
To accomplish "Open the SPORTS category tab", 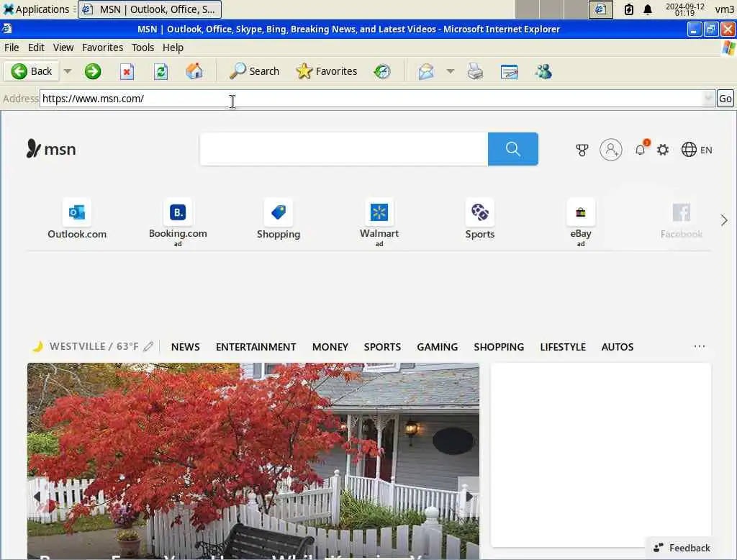I will (x=382, y=347).
